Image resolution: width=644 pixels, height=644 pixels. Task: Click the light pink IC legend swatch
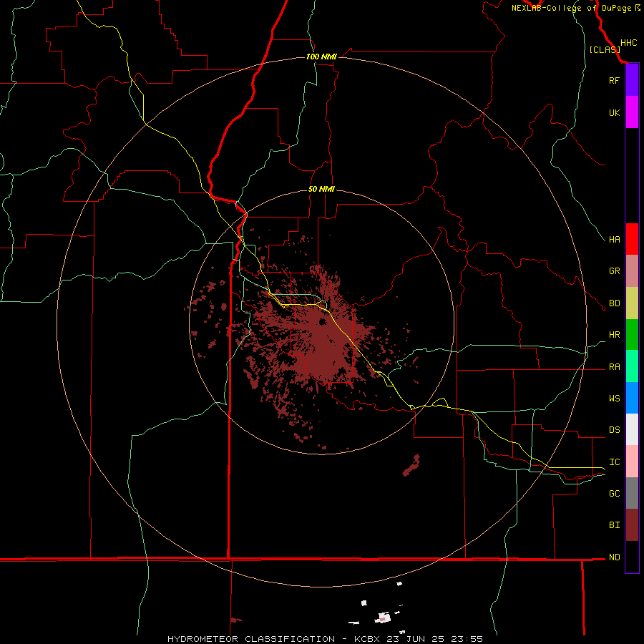pos(632,462)
